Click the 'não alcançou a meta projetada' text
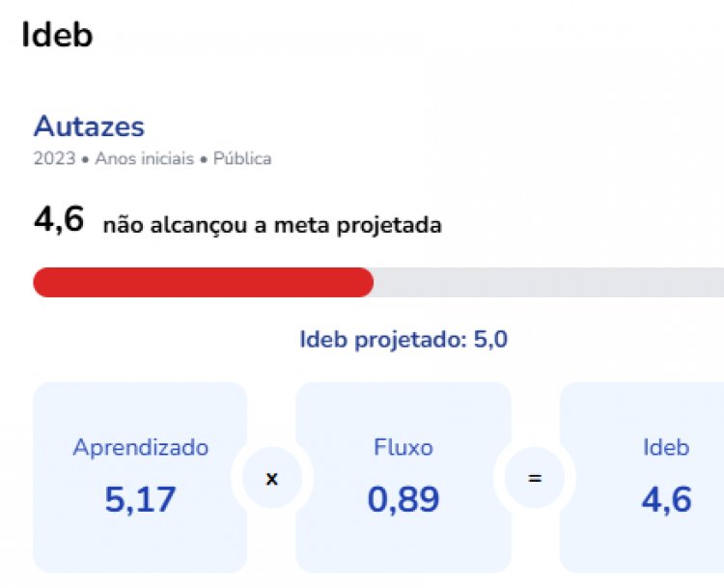Screen dimensions: 724x588 [272, 225]
